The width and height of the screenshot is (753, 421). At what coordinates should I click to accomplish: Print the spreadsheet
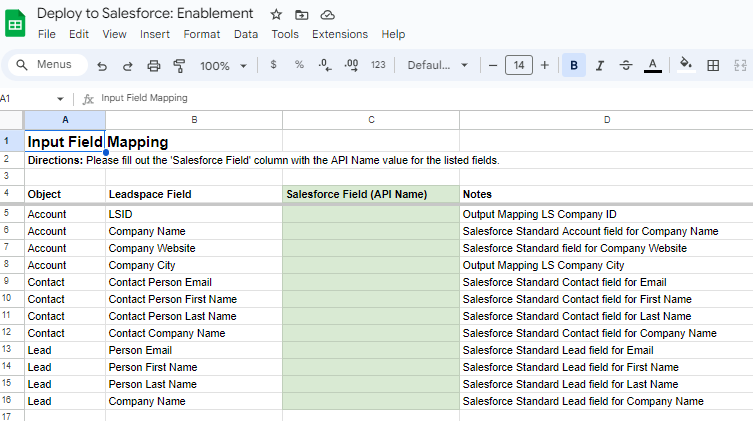[154, 65]
